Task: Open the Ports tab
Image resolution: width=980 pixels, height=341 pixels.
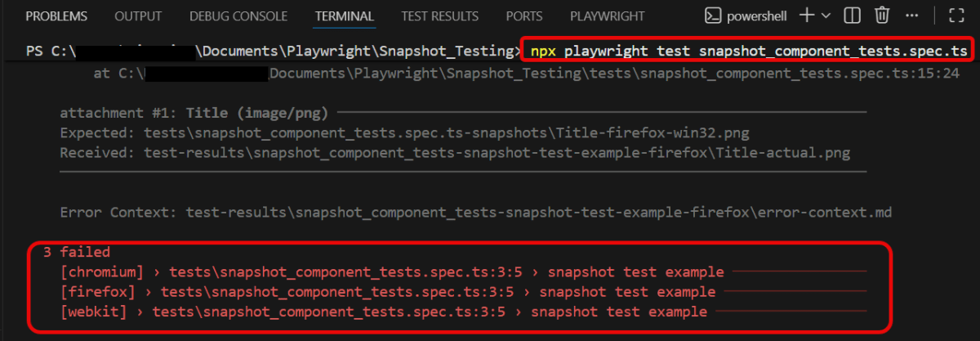Action: (x=523, y=16)
